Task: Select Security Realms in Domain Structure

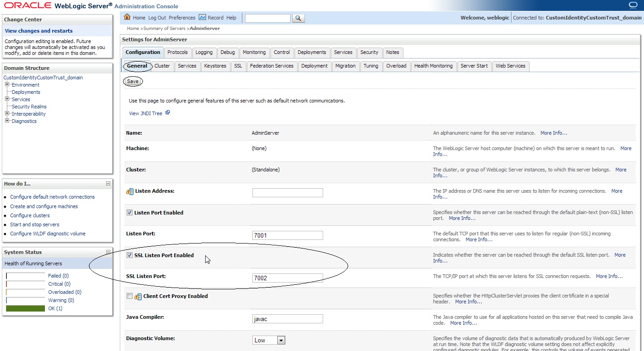Action: tap(29, 107)
